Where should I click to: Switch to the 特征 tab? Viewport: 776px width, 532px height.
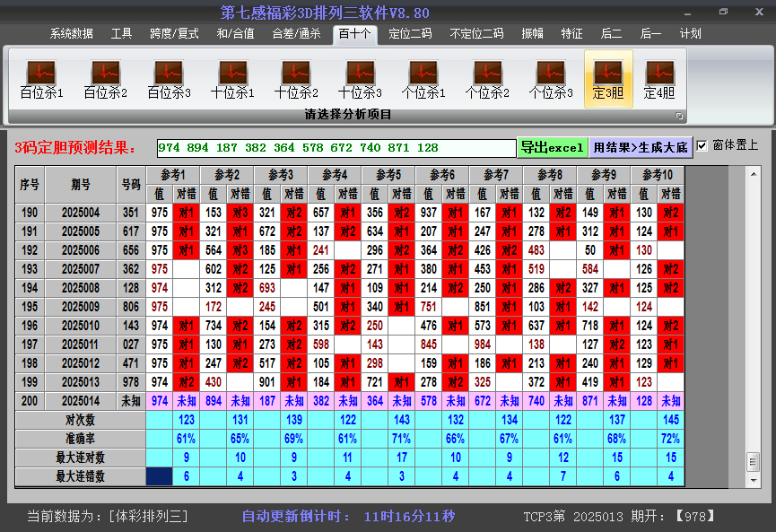[571, 34]
